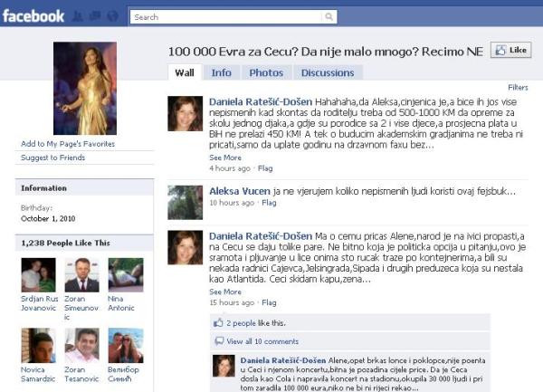Open Zoran Tesanovic's profile photo
543x392 pixels.
click(x=81, y=346)
